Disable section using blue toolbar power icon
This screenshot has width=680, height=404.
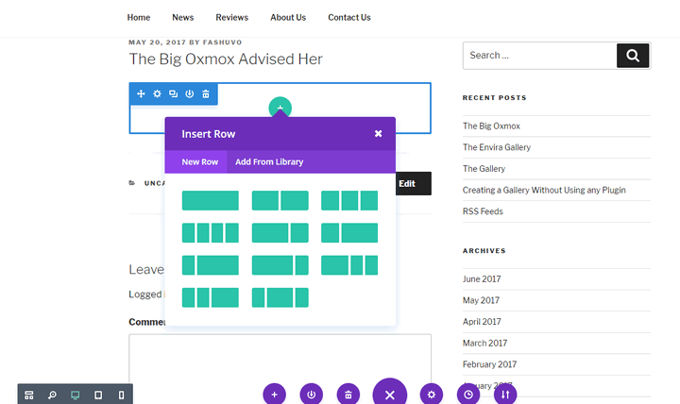(x=190, y=94)
